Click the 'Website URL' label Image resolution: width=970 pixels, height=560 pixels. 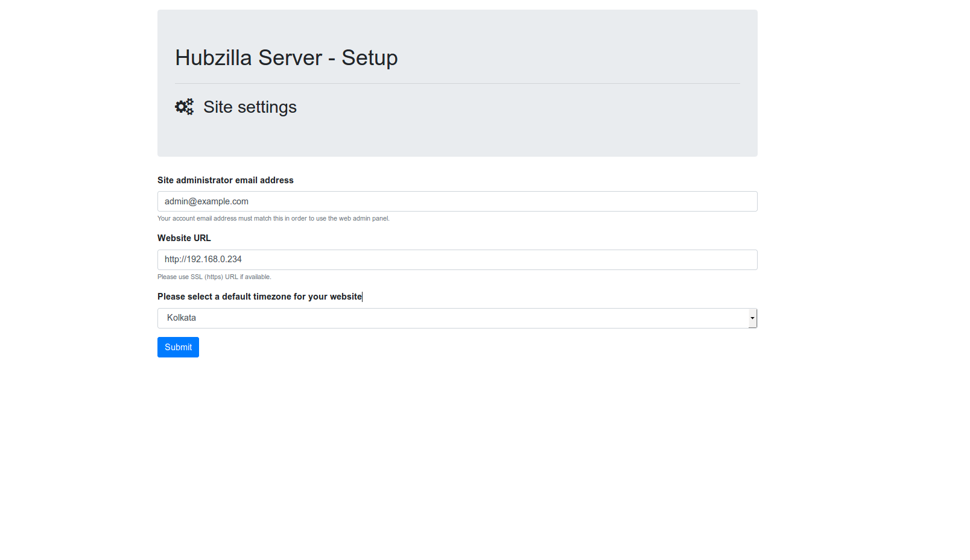coord(184,238)
